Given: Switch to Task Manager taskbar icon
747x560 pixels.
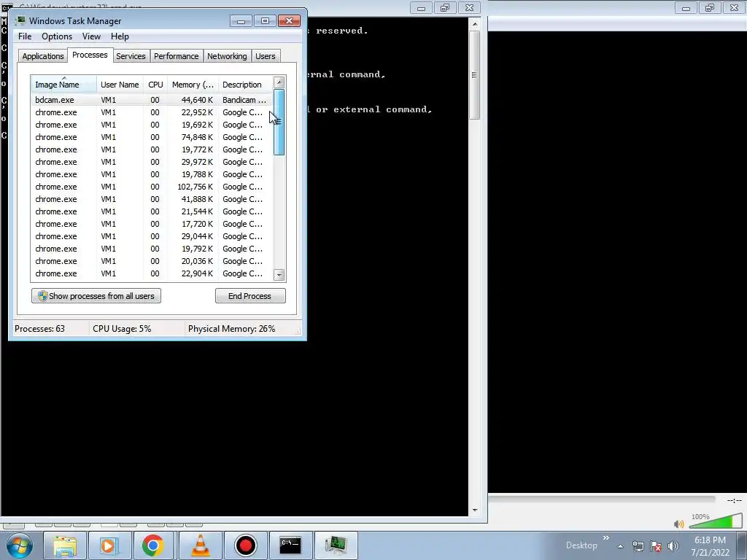Looking at the screenshot, I should pyautogui.click(x=336, y=545).
